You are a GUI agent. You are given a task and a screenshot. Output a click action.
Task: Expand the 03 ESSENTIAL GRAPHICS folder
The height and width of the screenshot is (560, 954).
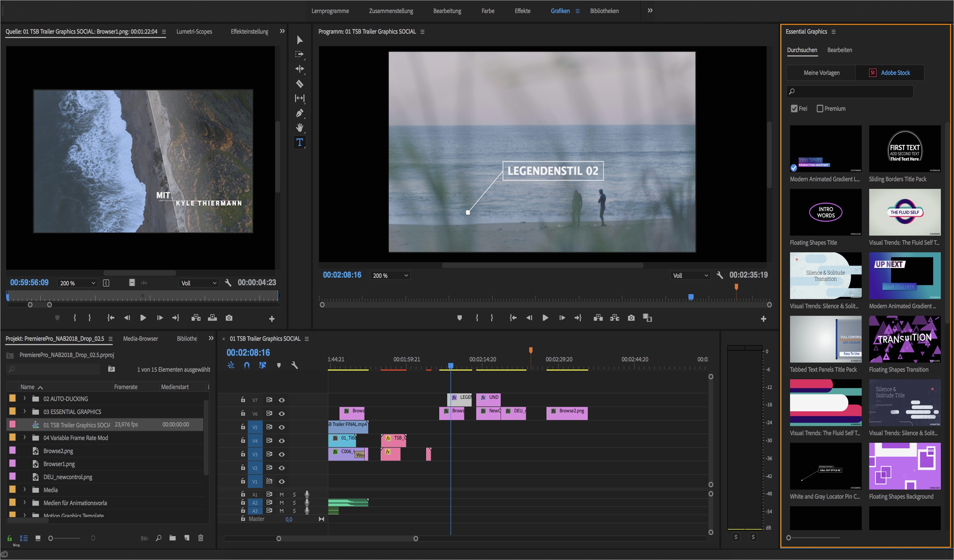(x=25, y=411)
